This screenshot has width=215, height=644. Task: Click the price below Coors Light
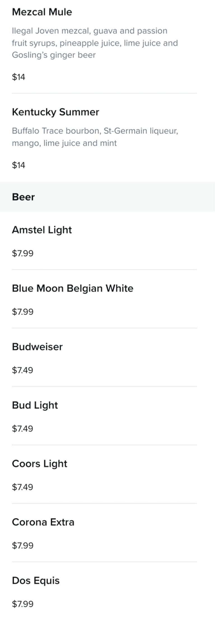[x=23, y=487]
